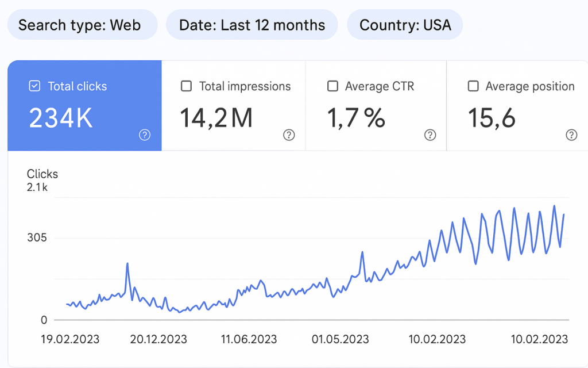
Task: Show help tooltip for Average position
Action: tap(571, 135)
